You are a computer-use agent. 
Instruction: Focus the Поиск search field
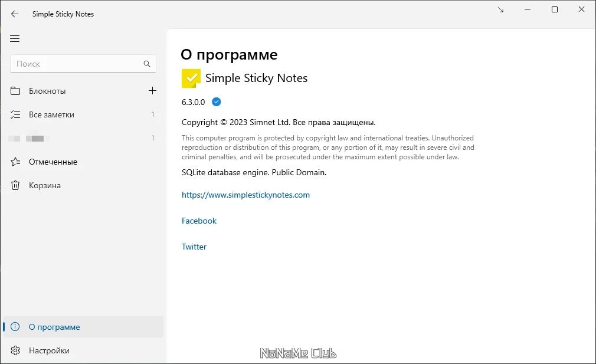(x=83, y=64)
